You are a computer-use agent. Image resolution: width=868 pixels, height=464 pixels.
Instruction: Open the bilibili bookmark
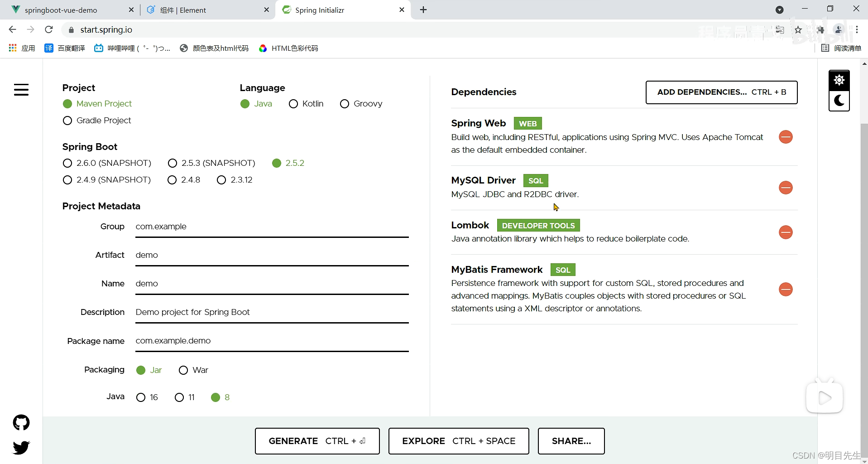click(x=132, y=48)
